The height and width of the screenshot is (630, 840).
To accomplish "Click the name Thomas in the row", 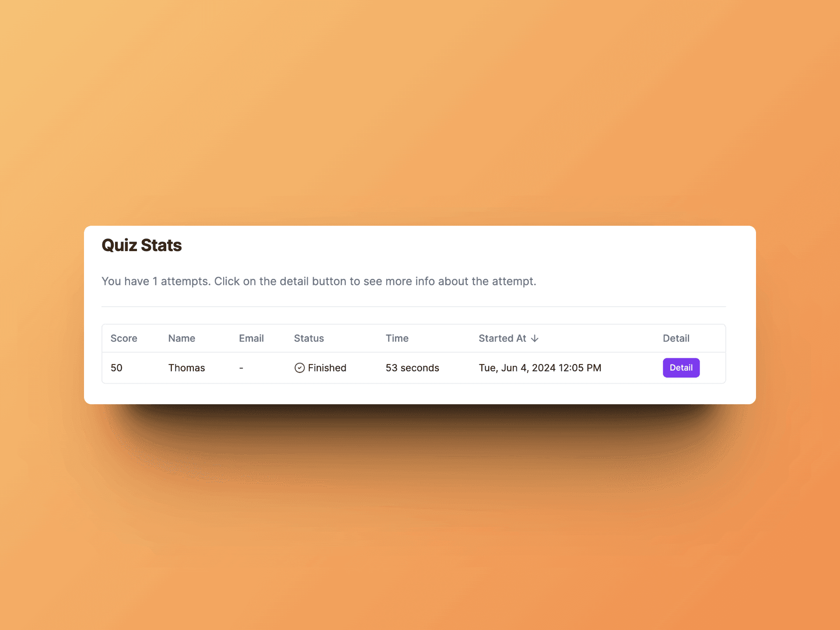I will (186, 368).
